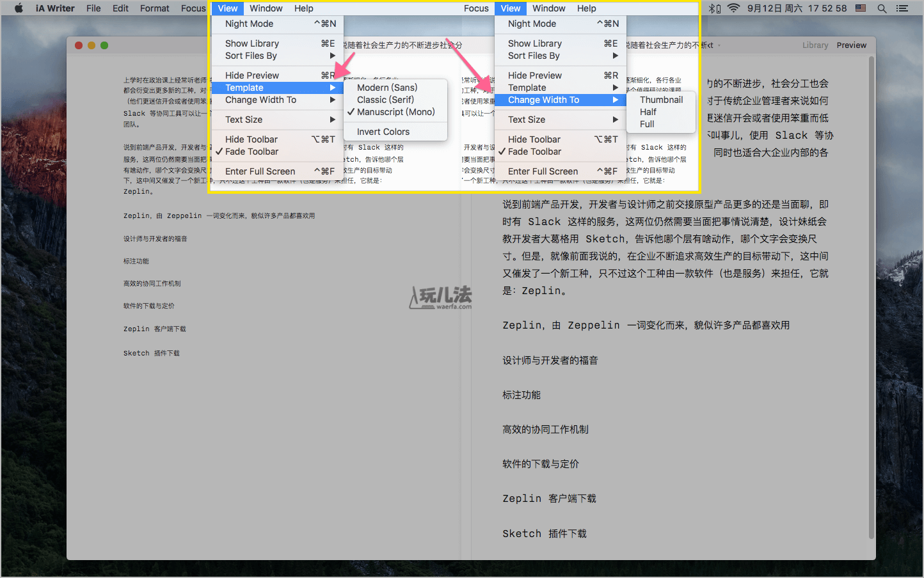Click preview heading '标注功能'
Viewport: 924px width, 578px height.
[522, 395]
